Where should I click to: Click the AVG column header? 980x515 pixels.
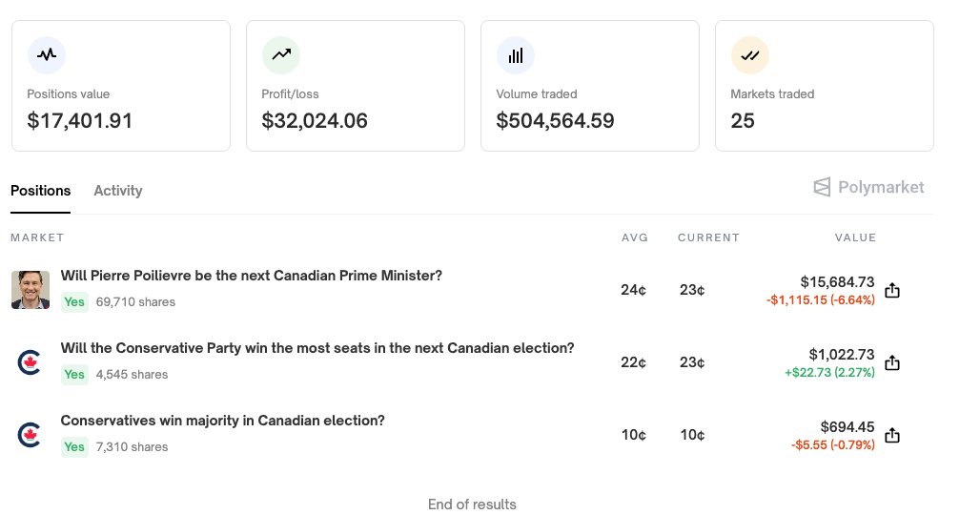(x=634, y=237)
